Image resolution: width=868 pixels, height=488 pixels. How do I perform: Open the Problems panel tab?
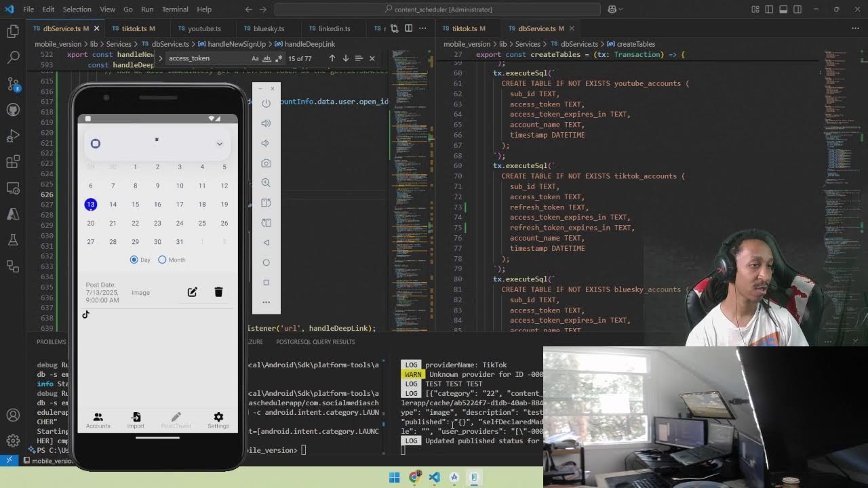52,342
